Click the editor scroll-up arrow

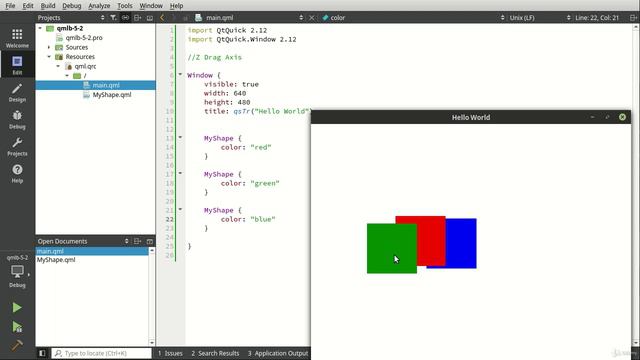click(x=636, y=27)
